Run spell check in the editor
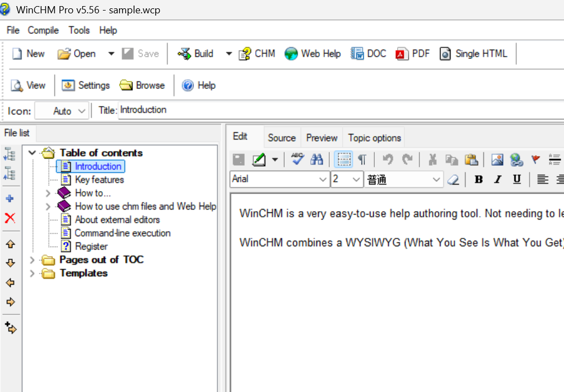 [298, 160]
